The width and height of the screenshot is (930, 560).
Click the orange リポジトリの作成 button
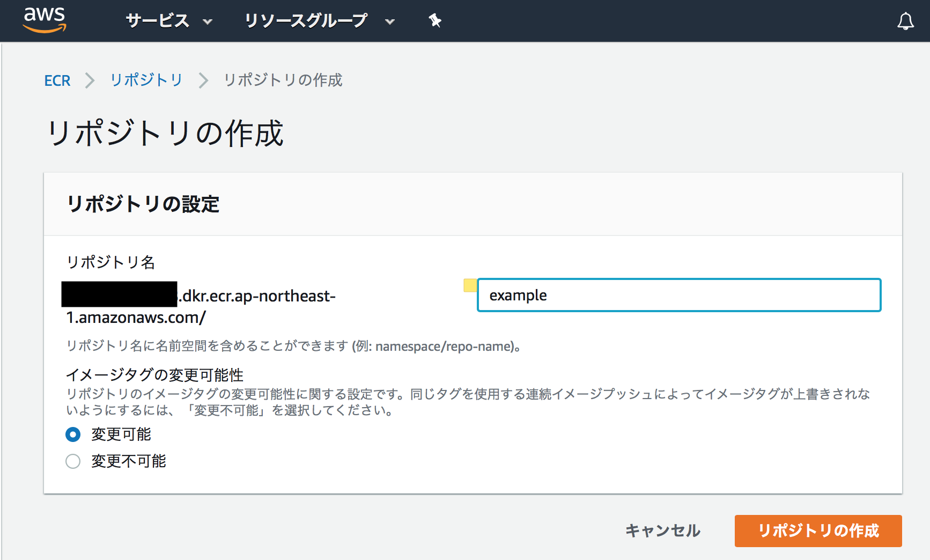pyautogui.click(x=818, y=531)
